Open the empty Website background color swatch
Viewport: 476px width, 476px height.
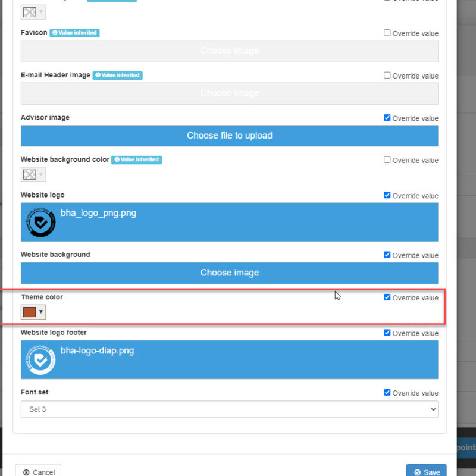pos(33,174)
